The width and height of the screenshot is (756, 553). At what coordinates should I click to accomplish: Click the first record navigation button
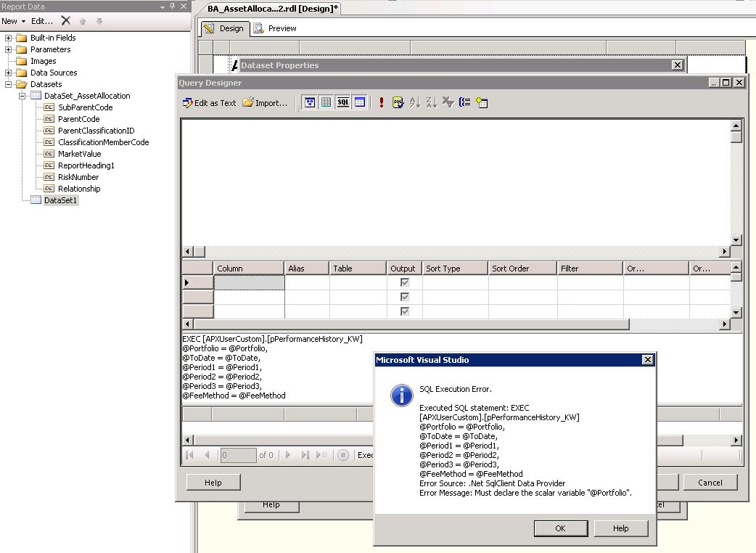point(189,455)
